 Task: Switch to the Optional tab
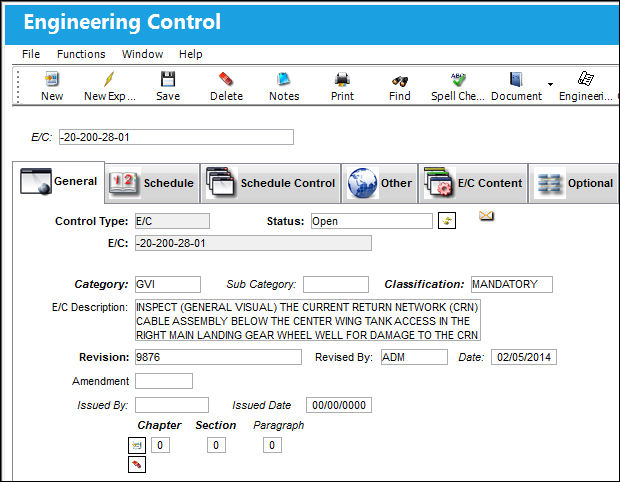pos(574,183)
